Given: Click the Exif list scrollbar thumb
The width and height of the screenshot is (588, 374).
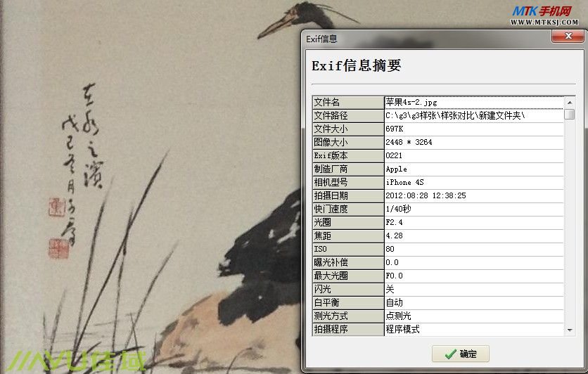Looking at the screenshot, I should point(570,114).
